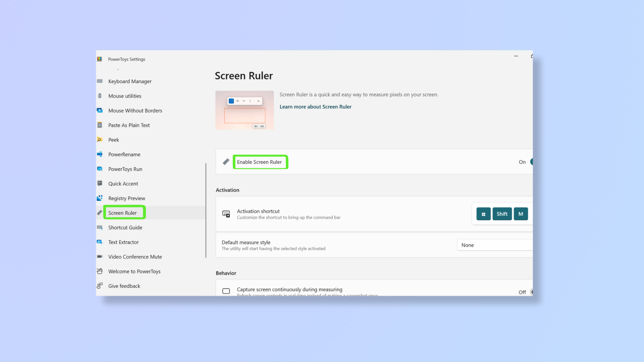Click the Video Conference Mute sidebar icon
This screenshot has height=362, width=644.
[100, 256]
